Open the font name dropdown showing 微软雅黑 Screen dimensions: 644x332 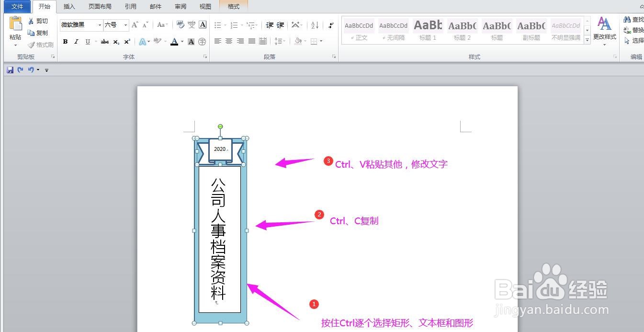click(100, 24)
